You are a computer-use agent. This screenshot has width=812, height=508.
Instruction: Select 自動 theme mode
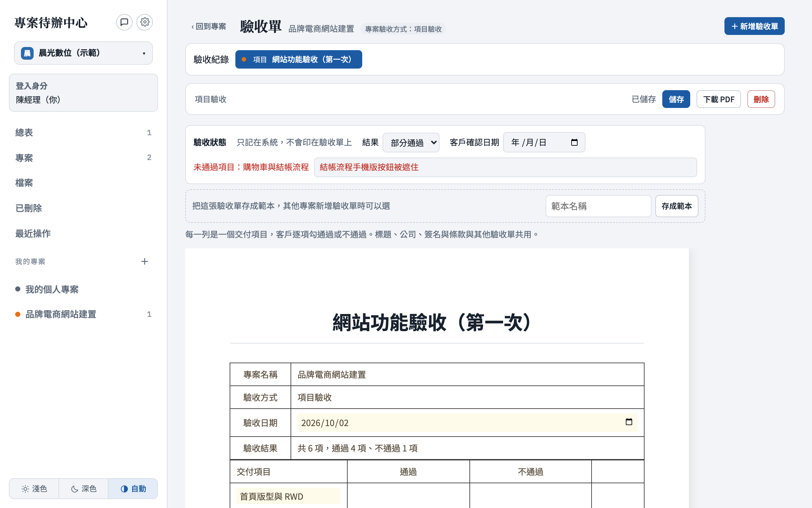pyautogui.click(x=133, y=489)
